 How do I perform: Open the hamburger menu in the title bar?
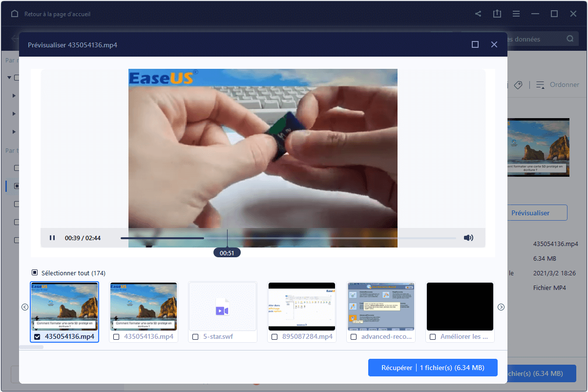point(516,14)
